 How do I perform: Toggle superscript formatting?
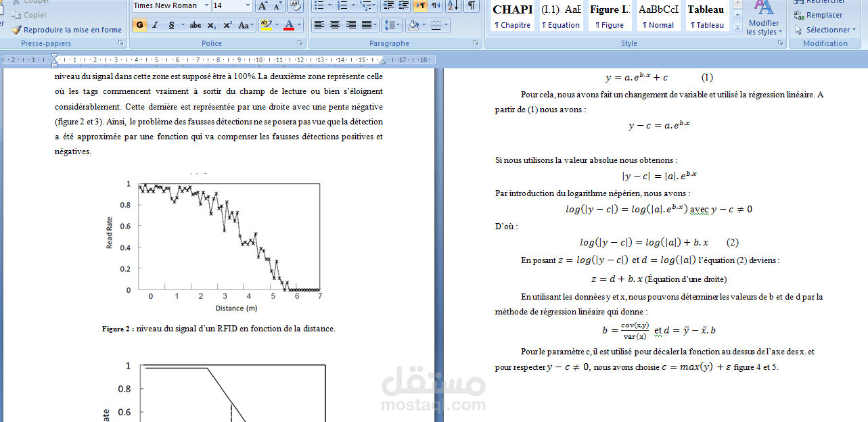coord(227,25)
